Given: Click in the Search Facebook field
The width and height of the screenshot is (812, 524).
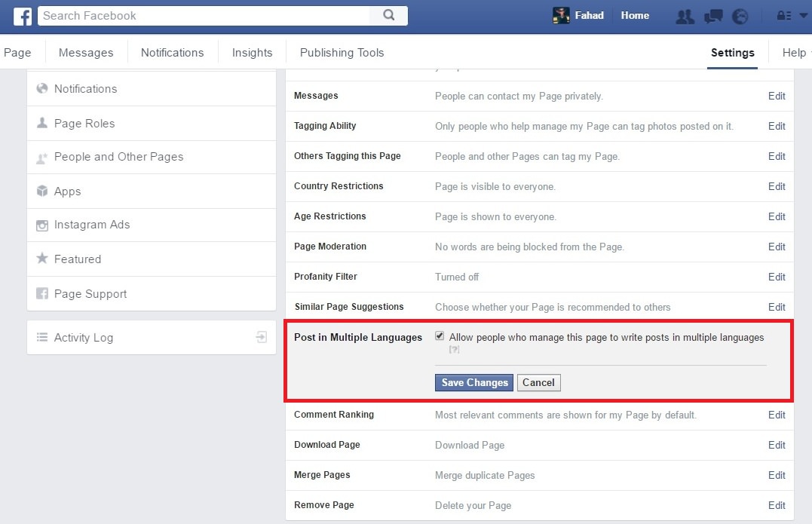Looking at the screenshot, I should 204,15.
